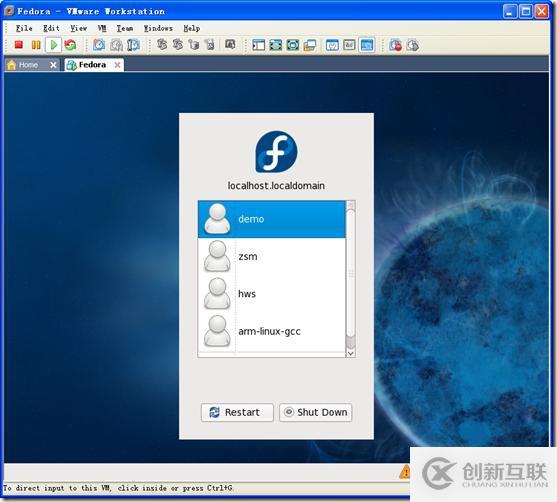The width and height of the screenshot is (557, 502).
Task: Maximize the VMware Workstation window
Action: click(526, 11)
